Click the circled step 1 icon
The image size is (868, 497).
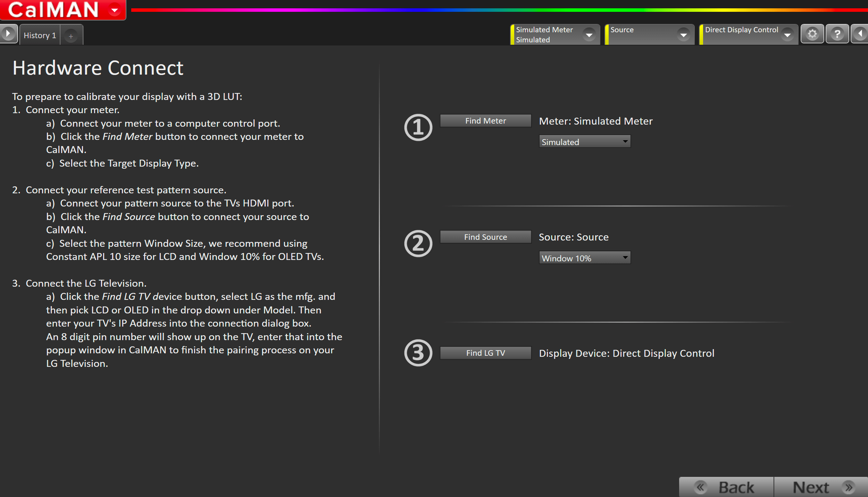tap(418, 127)
